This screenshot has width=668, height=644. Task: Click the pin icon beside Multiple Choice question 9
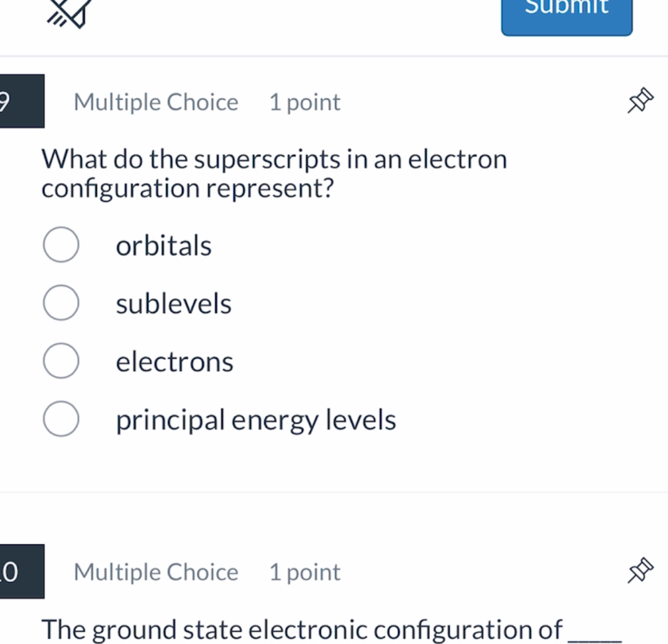tap(640, 101)
